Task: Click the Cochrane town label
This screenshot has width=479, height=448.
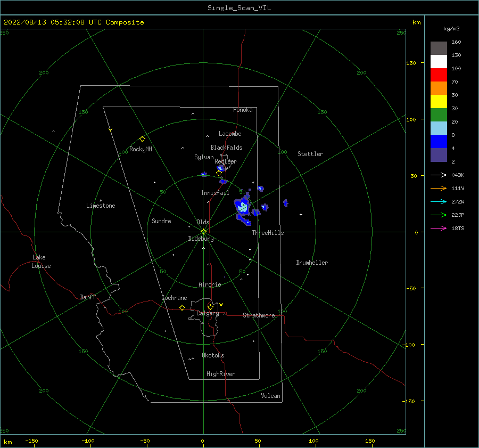Action: [x=174, y=298]
